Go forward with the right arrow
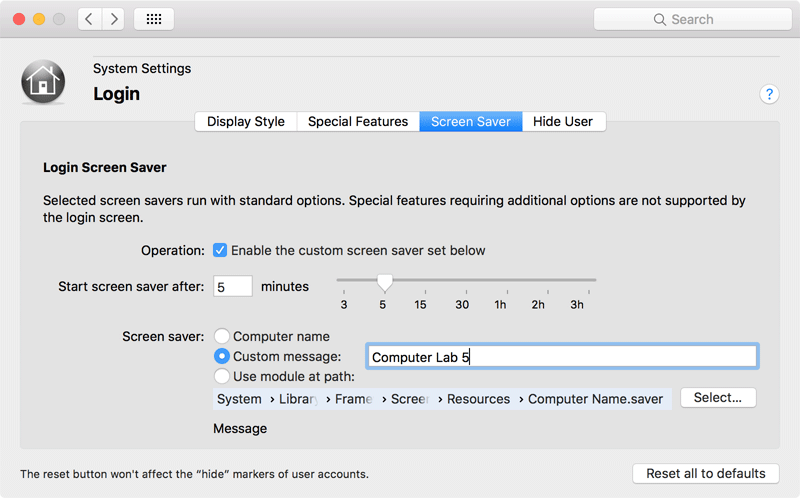Screen dimensions: 800x498 [113, 19]
